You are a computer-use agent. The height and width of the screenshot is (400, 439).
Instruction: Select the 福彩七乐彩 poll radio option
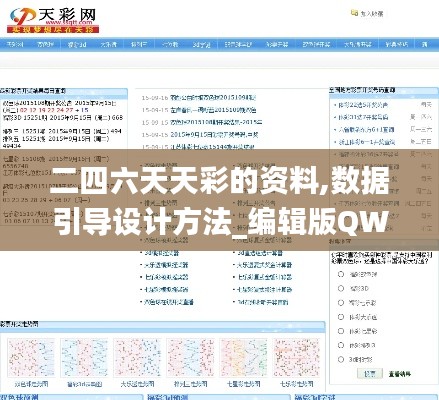coord(341,303)
